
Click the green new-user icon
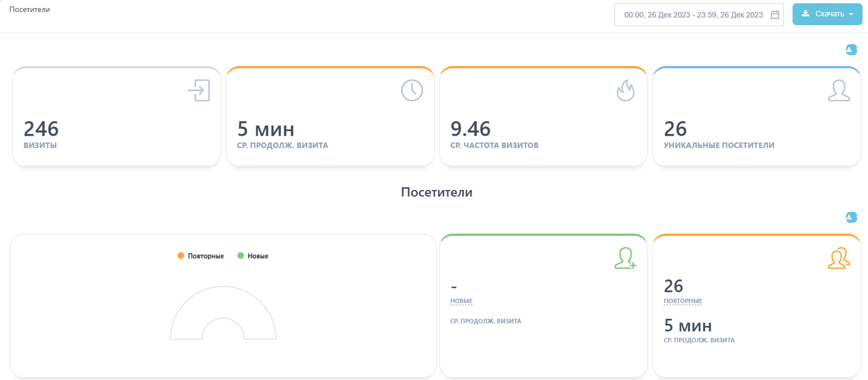click(625, 258)
